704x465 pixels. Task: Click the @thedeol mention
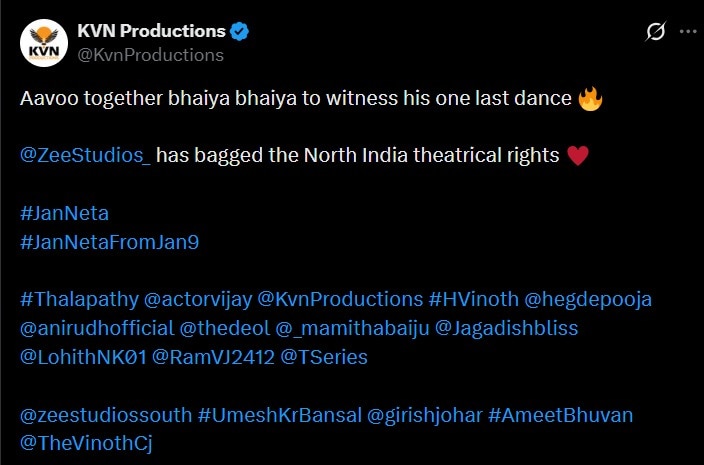(211, 328)
